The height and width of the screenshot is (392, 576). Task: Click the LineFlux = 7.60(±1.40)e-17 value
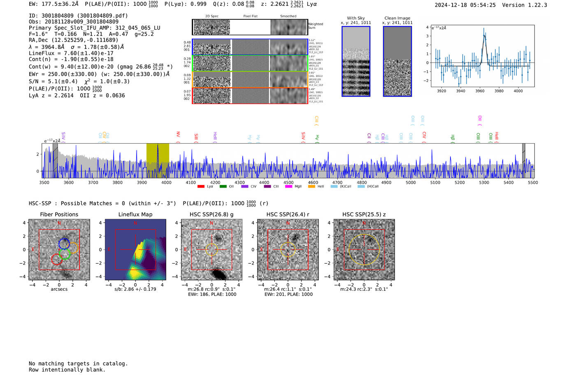(71, 53)
